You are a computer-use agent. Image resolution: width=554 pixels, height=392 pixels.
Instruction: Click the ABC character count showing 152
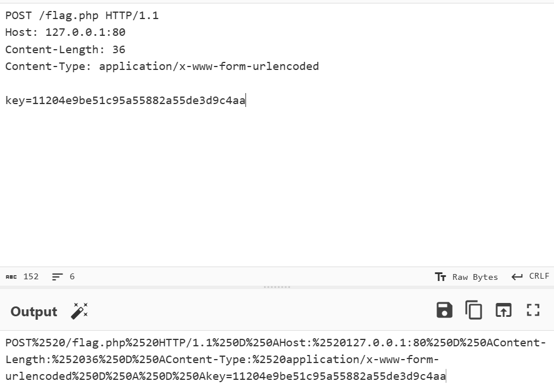tap(22, 276)
